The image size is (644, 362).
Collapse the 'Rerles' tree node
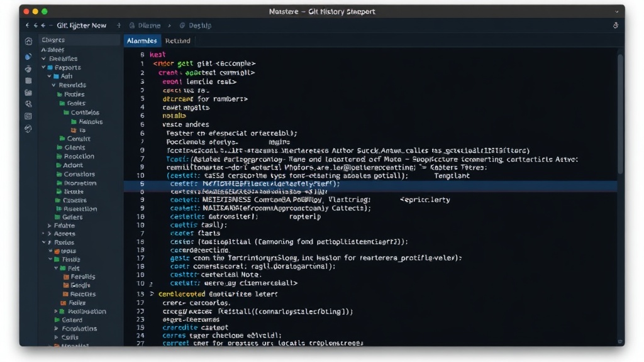[x=43, y=243]
